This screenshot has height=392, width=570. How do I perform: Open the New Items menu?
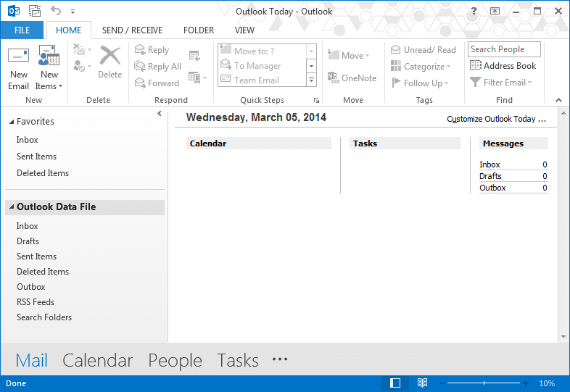[x=49, y=68]
